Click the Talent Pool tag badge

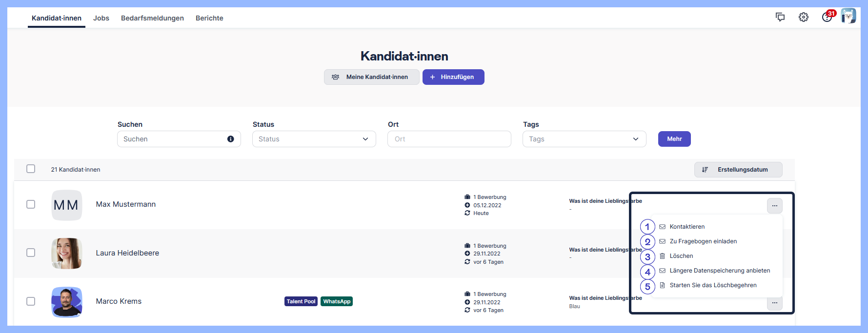[x=301, y=301]
